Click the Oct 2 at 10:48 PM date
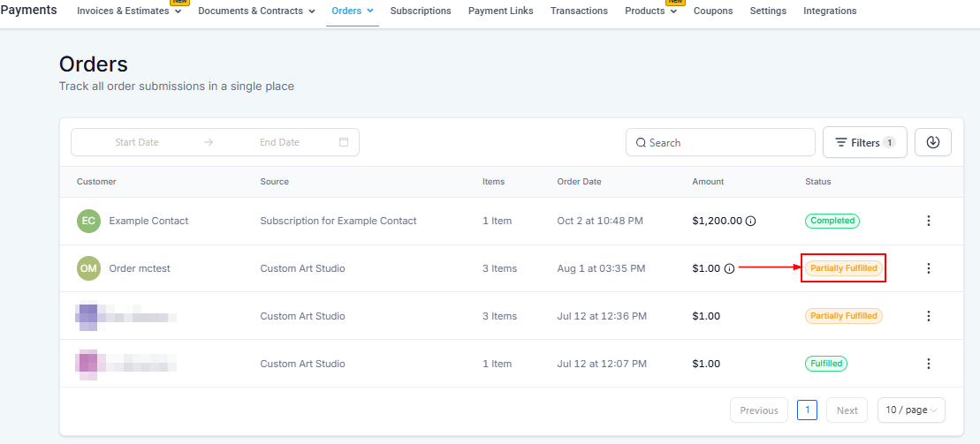Viewport: 980px width, 444px height. pos(600,221)
